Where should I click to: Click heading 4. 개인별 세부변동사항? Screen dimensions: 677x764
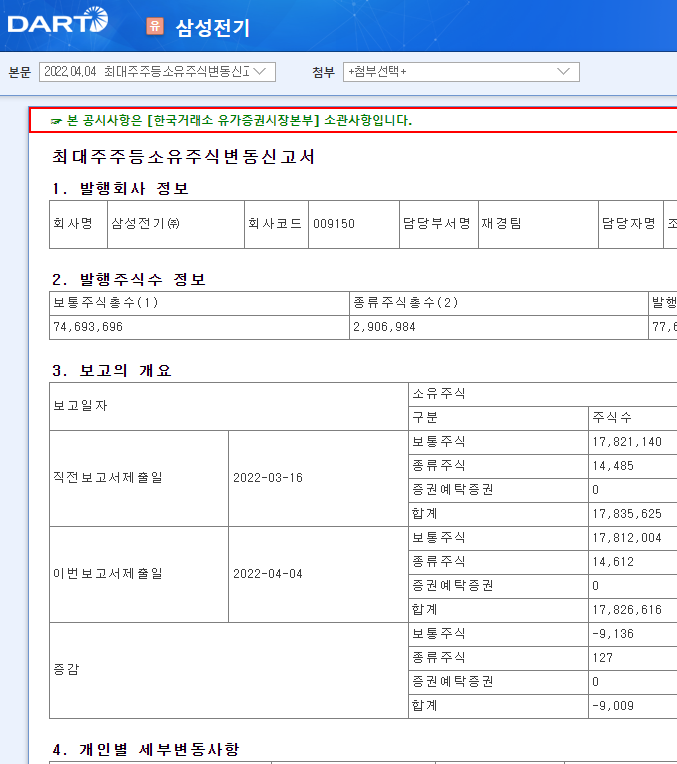pyautogui.click(x=146, y=749)
